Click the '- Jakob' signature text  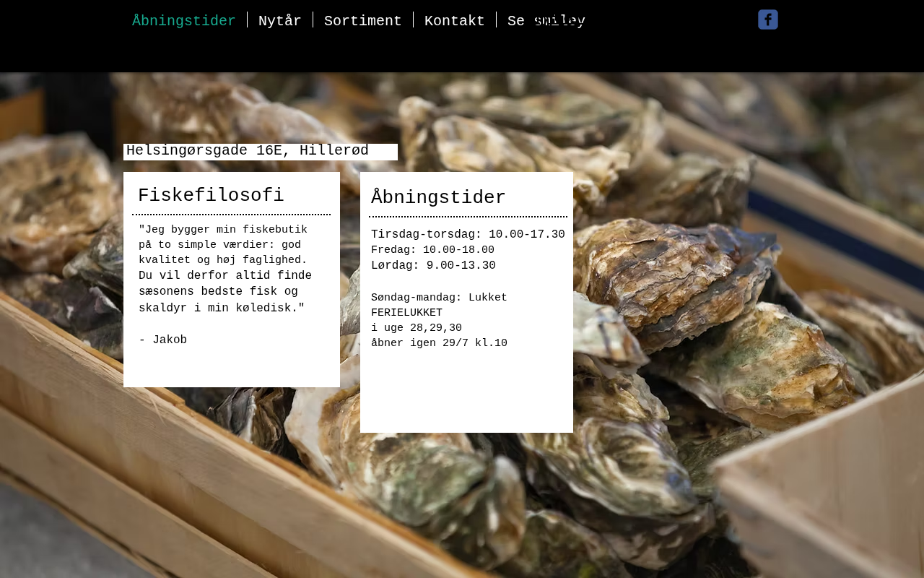162,340
